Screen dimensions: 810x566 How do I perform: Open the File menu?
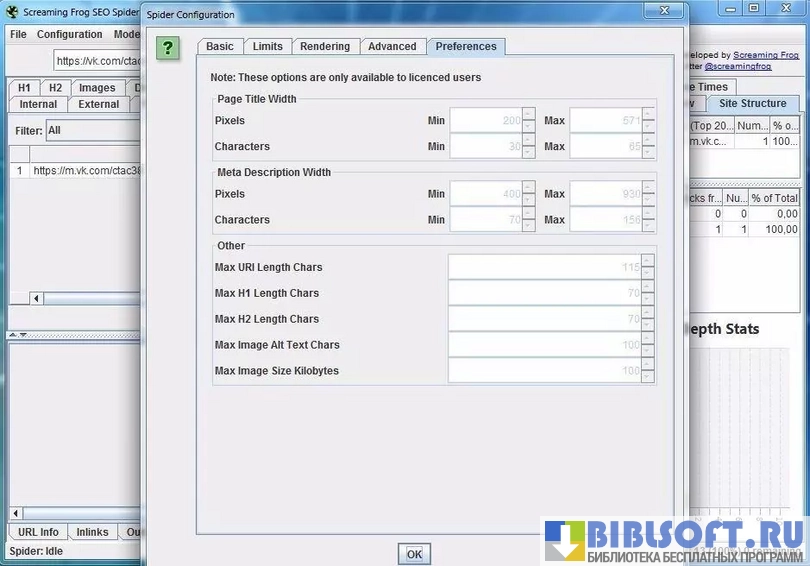18,34
